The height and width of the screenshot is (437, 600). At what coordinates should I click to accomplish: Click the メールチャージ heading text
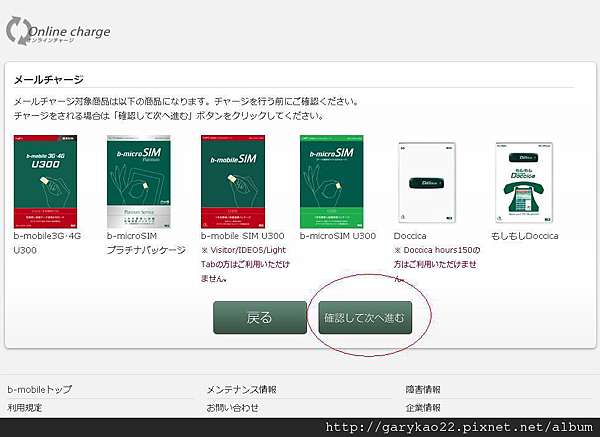pos(49,80)
